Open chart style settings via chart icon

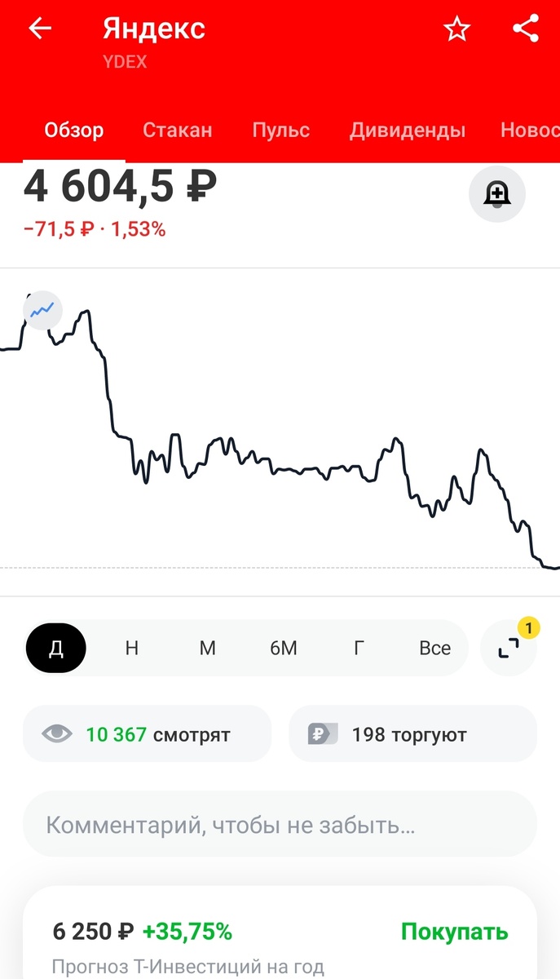[42, 311]
